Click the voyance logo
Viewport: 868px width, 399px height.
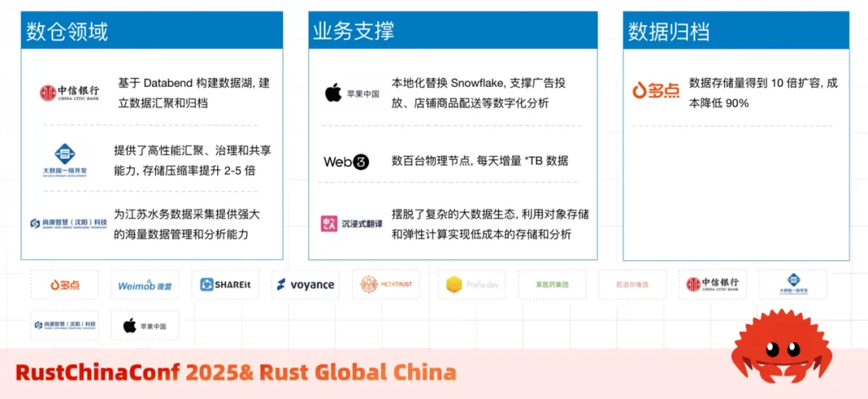pyautogui.click(x=305, y=285)
